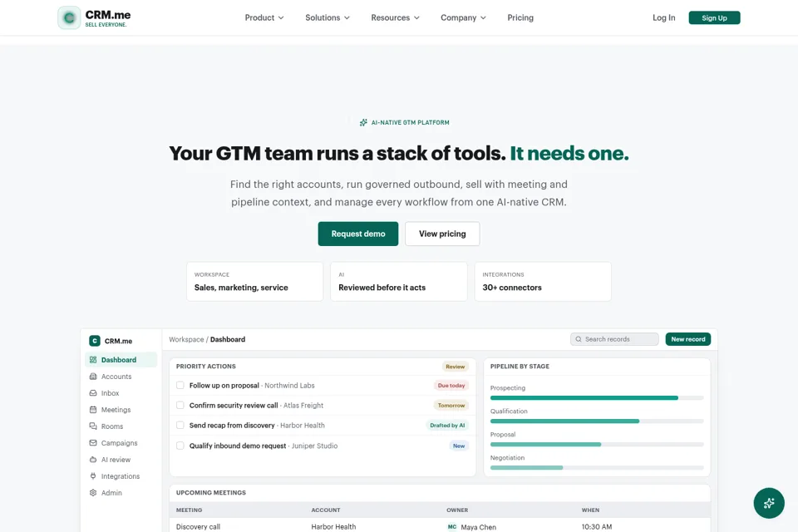798x532 pixels.
Task: Click the Admin gear icon in sidebar
Action: (93, 493)
